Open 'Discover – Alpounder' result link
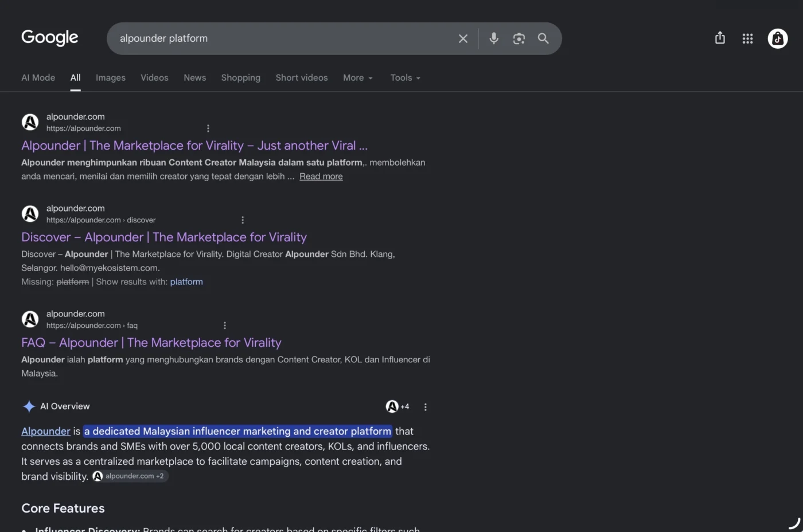Viewport: 803px width, 532px height. coord(164,237)
